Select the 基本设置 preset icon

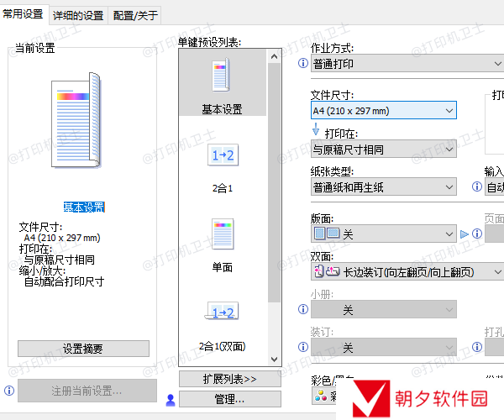click(x=221, y=76)
